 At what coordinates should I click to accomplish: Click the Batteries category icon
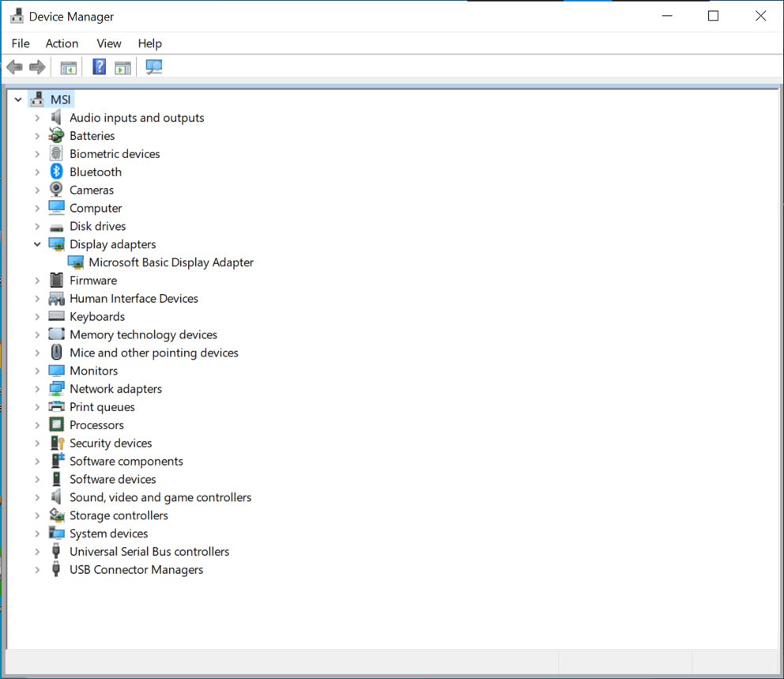tap(56, 135)
